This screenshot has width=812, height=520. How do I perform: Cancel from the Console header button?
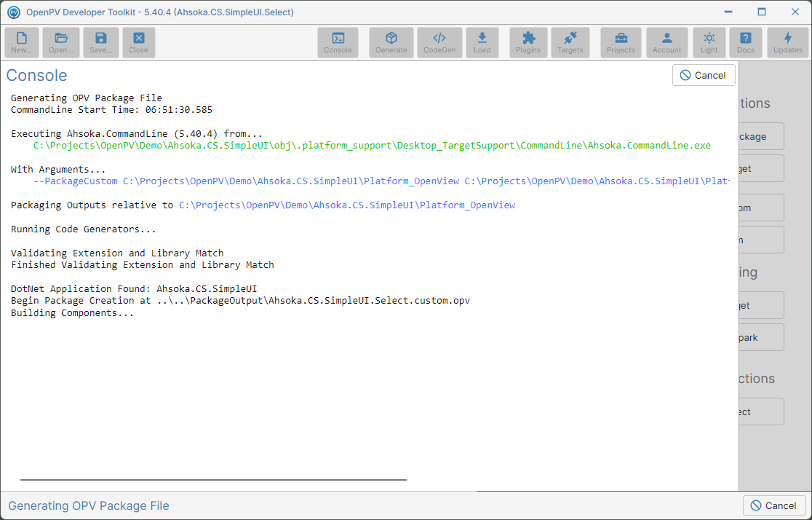704,75
